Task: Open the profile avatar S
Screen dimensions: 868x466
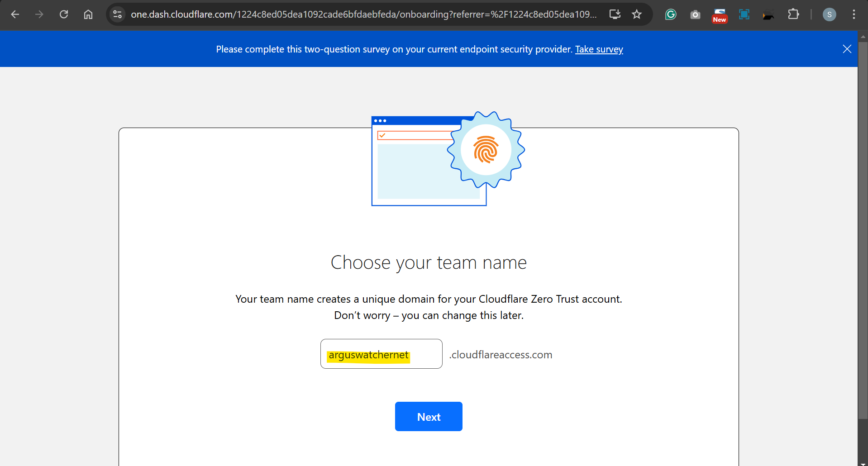Action: click(x=829, y=14)
